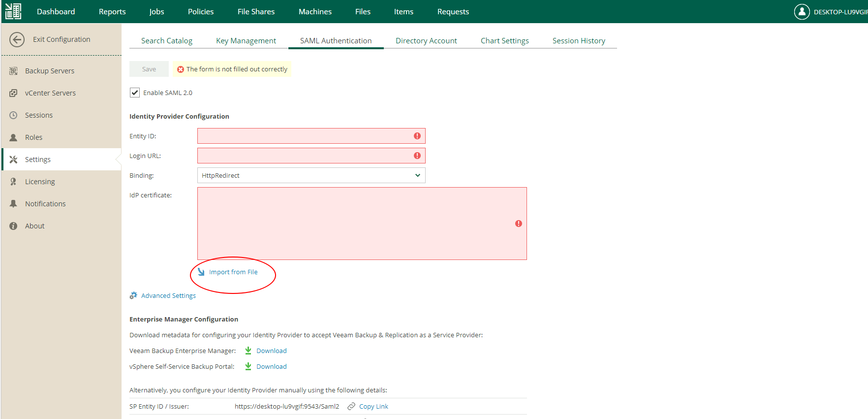Image resolution: width=868 pixels, height=419 pixels.
Task: Click the SP Entity ID URL text
Action: 287,406
